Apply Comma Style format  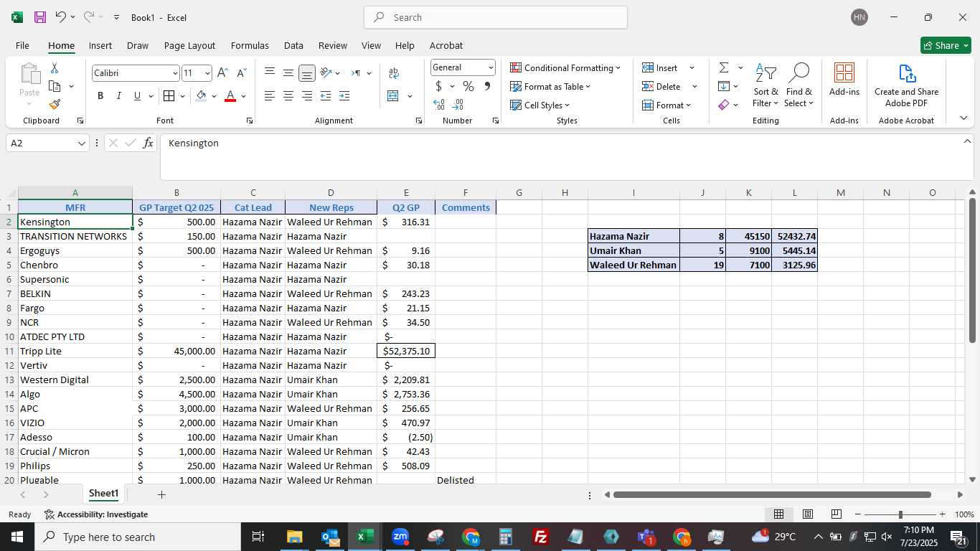[487, 86]
